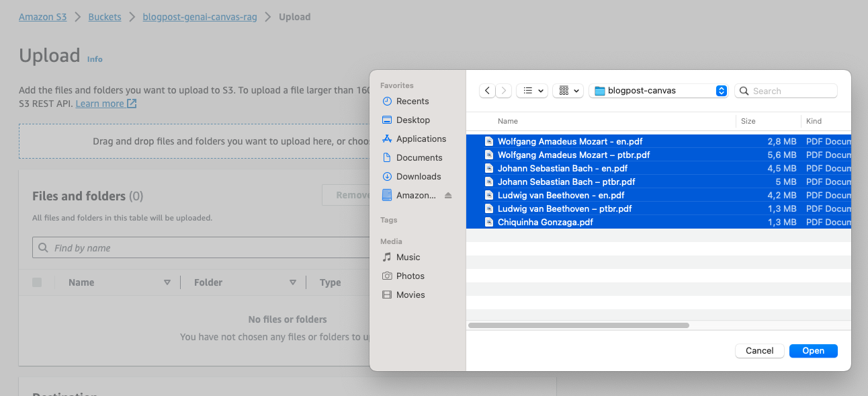The image size is (868, 396).
Task: Click the Find by name search field
Action: [201, 247]
